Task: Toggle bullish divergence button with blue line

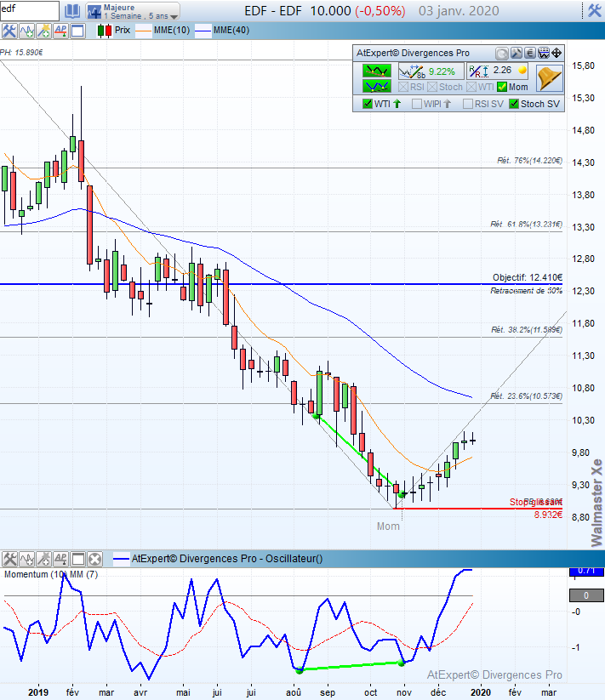Action: click(x=377, y=86)
